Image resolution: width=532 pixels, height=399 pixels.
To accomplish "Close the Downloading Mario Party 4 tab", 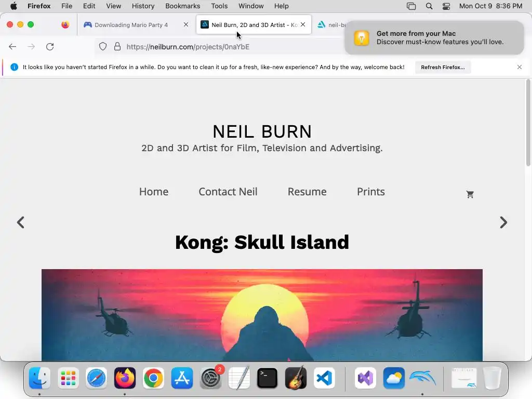I will (x=186, y=24).
